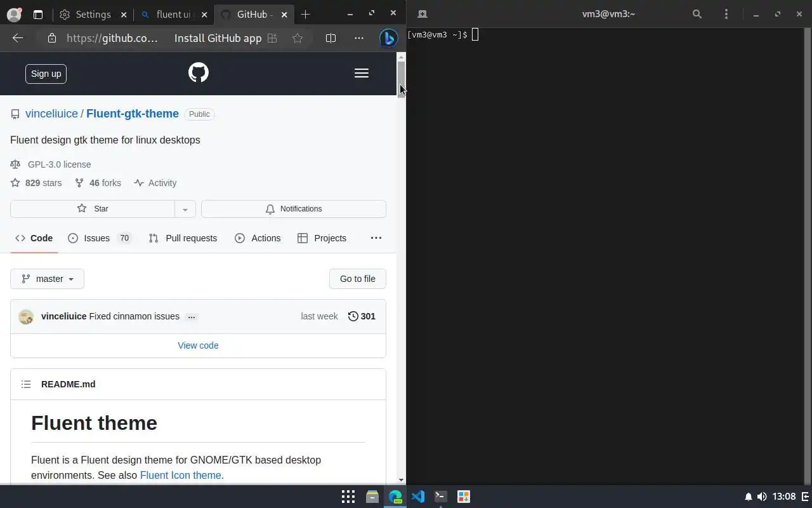Open the Pull requests tab

click(x=183, y=238)
